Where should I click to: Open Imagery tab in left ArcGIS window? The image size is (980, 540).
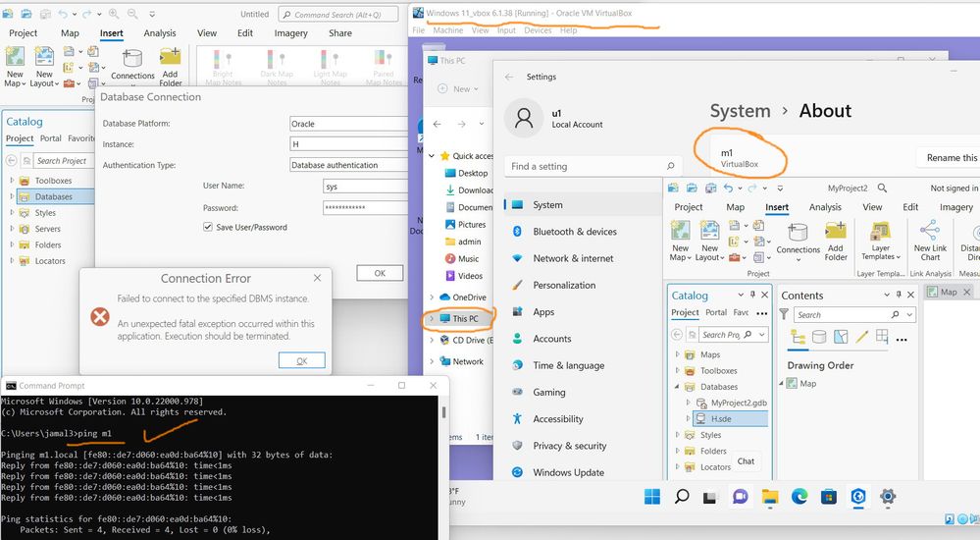pyautogui.click(x=290, y=33)
